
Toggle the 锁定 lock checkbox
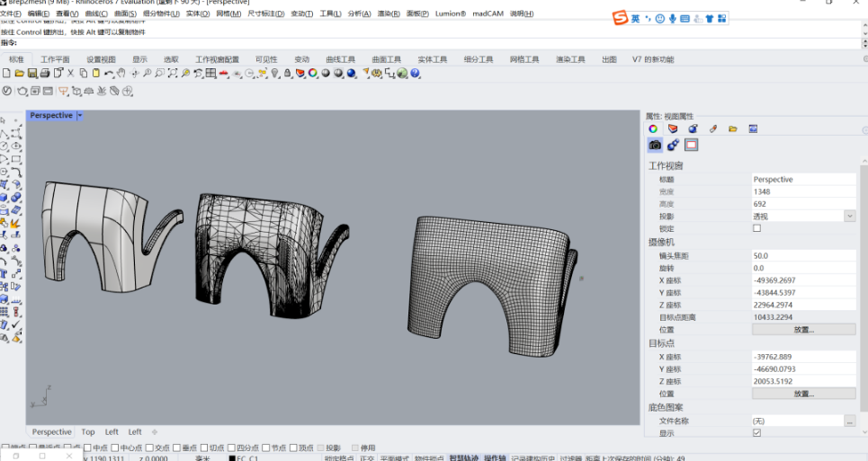tap(756, 228)
